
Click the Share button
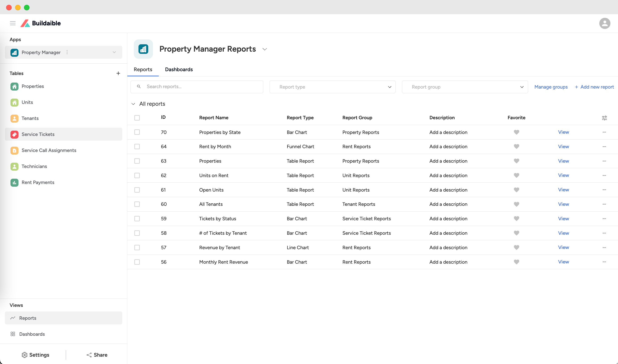click(97, 355)
